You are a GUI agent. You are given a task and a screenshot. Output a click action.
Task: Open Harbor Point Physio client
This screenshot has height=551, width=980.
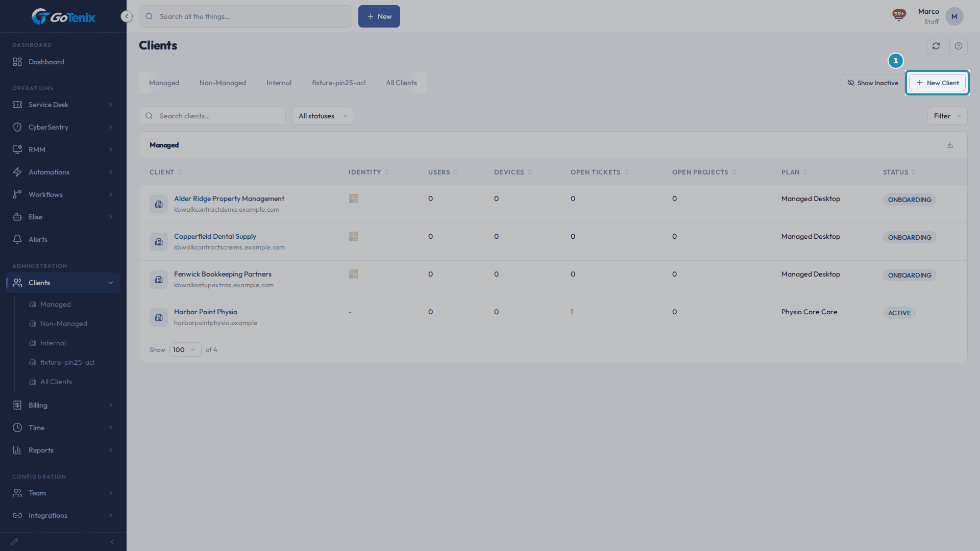tap(206, 312)
